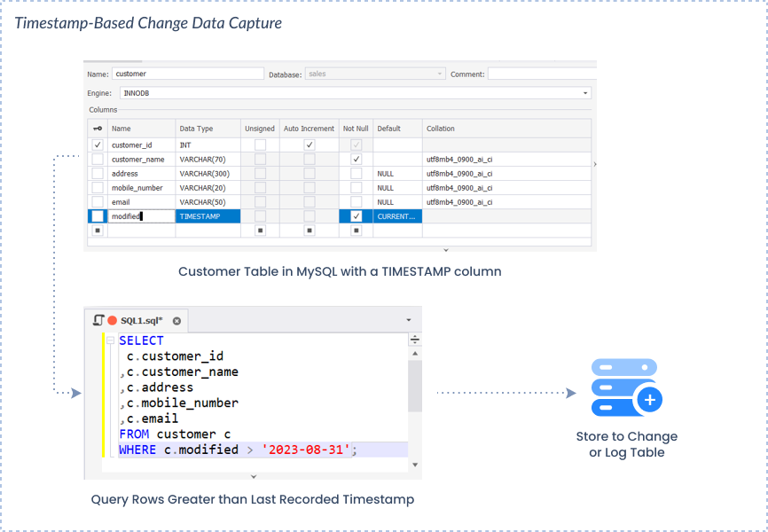768x532 pixels.
Task: Click the SQL1.sql document script icon
Action: point(98,320)
